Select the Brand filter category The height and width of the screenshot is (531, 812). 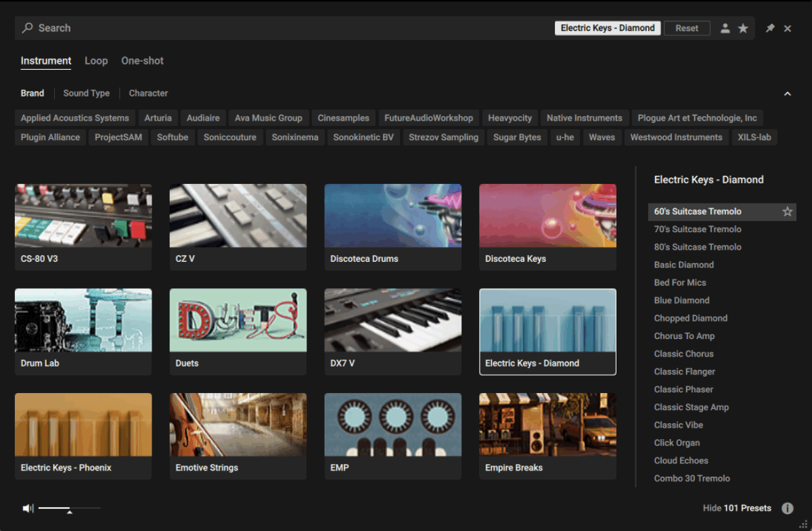click(32, 93)
